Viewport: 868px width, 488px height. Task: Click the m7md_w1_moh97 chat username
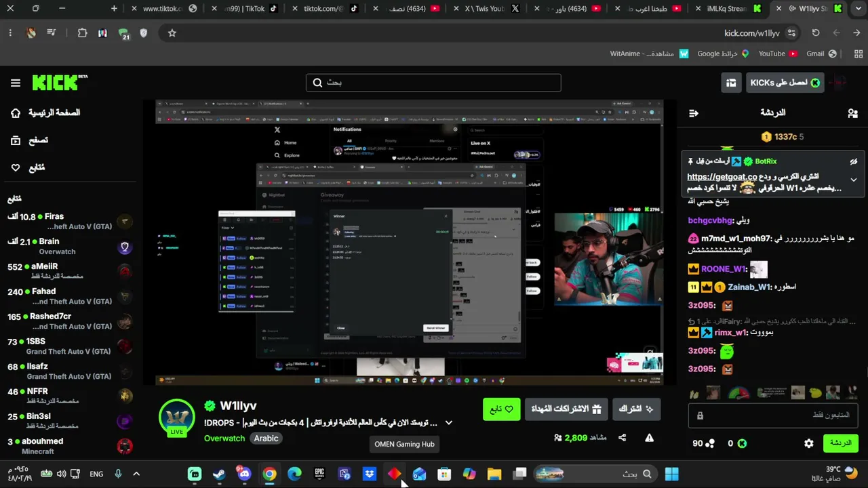[x=736, y=239]
